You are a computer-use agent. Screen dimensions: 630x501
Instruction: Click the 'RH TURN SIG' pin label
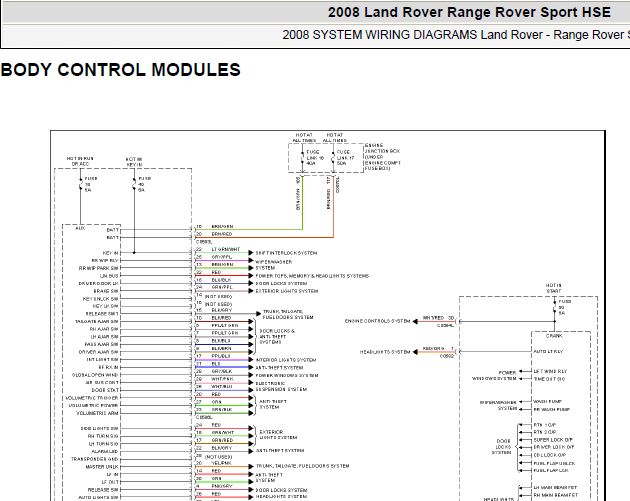[x=103, y=436]
